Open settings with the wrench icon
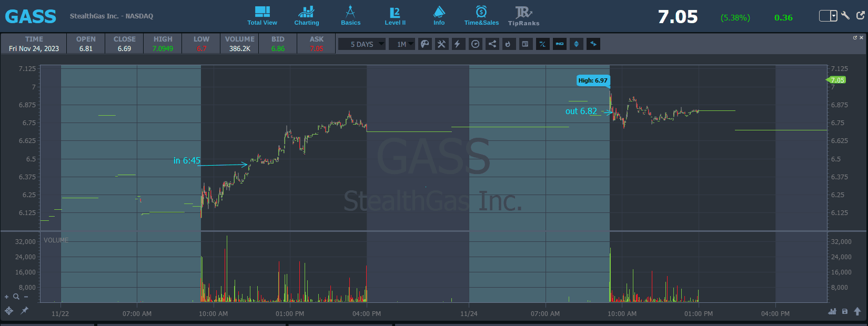Image resolution: width=868 pixels, height=326 pixels. [x=845, y=15]
